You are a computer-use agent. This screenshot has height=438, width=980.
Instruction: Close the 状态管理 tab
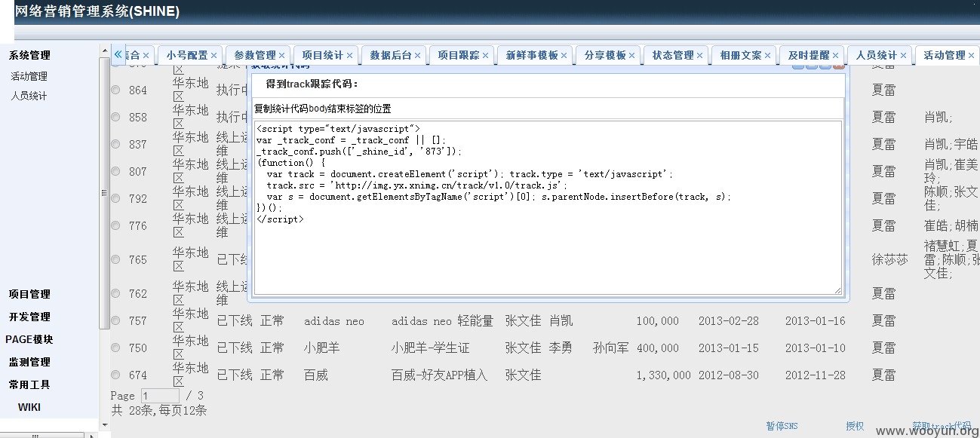(x=700, y=55)
